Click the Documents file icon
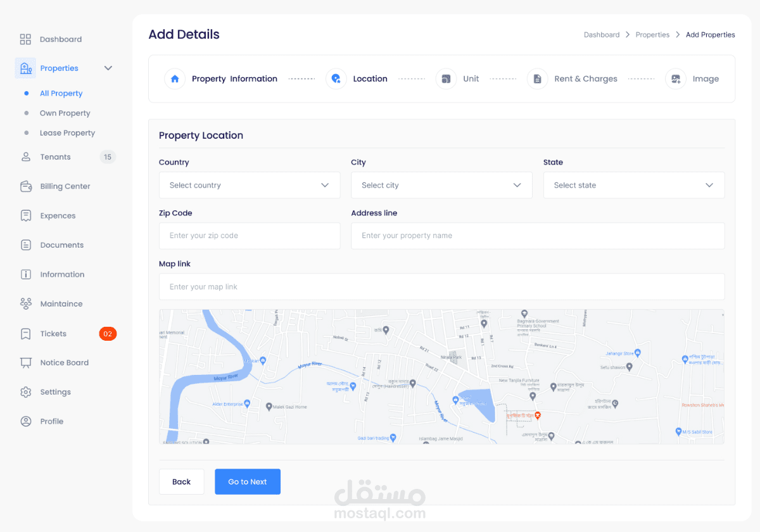This screenshot has width=760, height=532. 26,244
